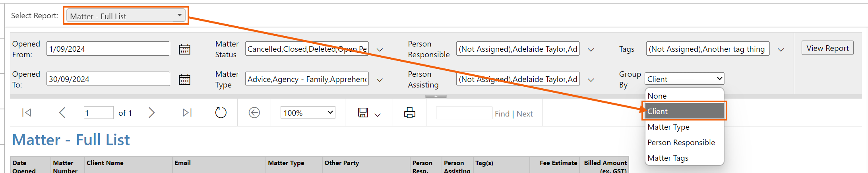Image resolution: width=868 pixels, height=173 pixels.
Task: Expand the Tags dropdown chevron
Action: [x=781, y=49]
